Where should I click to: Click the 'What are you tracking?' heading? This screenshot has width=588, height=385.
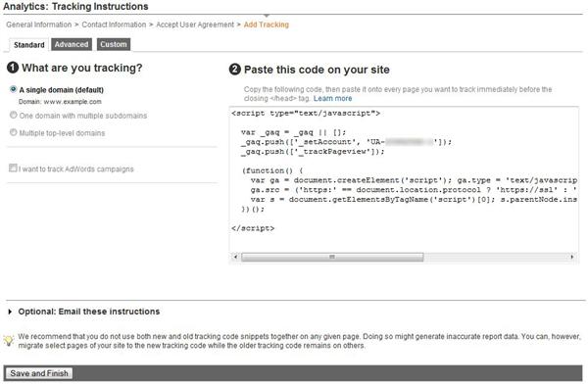pos(81,68)
